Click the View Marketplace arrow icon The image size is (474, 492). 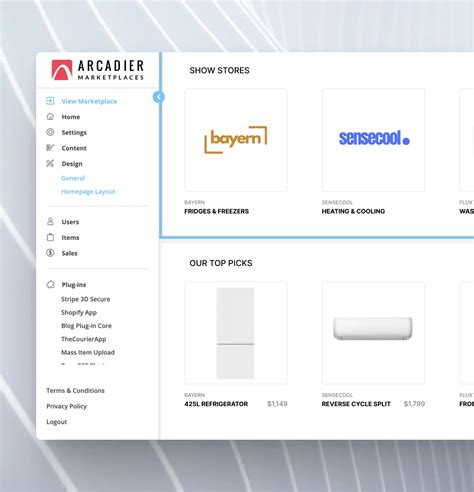[x=50, y=101]
